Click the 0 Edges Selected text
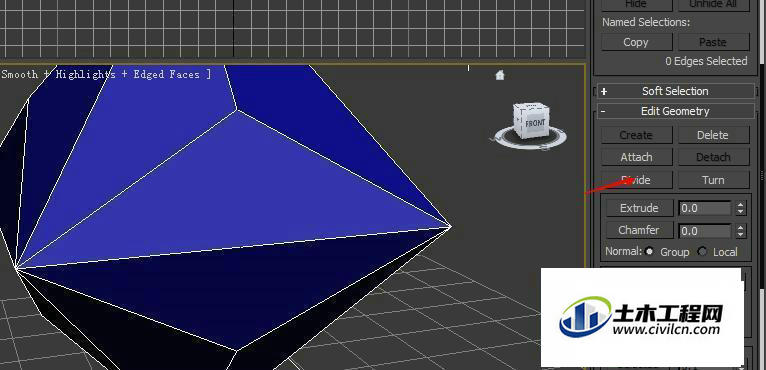 click(706, 62)
